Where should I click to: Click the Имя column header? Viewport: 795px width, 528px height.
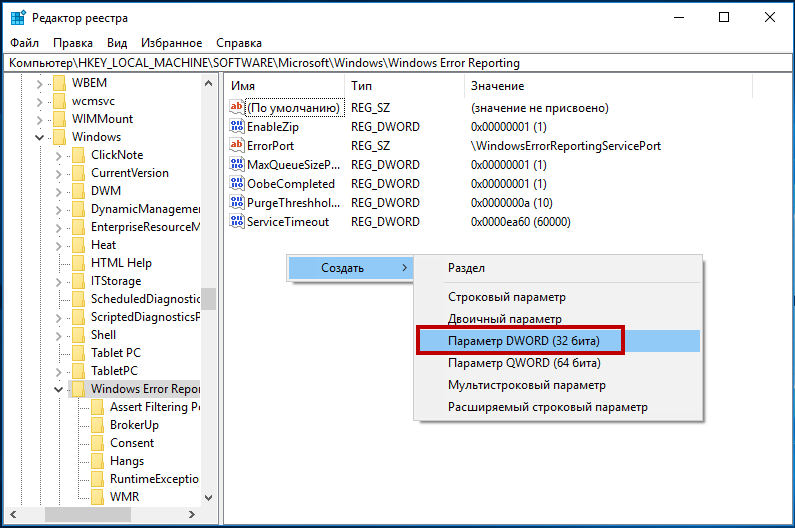[285, 86]
